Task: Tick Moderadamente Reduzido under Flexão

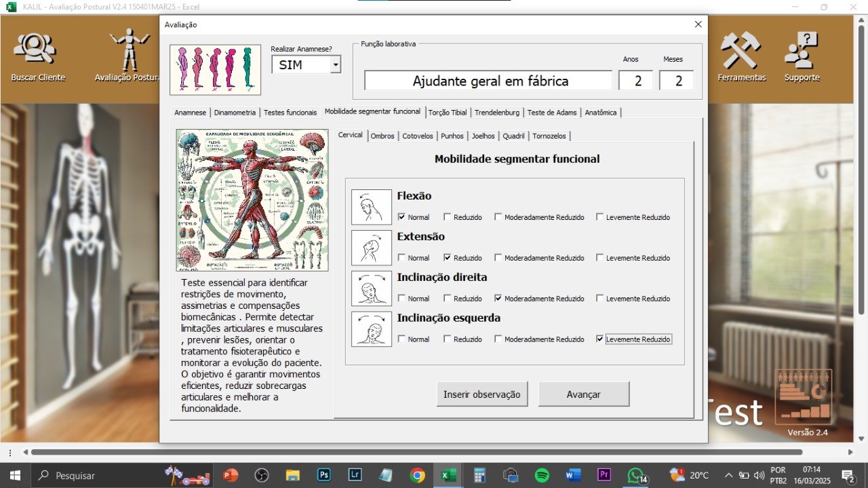Action: click(x=498, y=217)
